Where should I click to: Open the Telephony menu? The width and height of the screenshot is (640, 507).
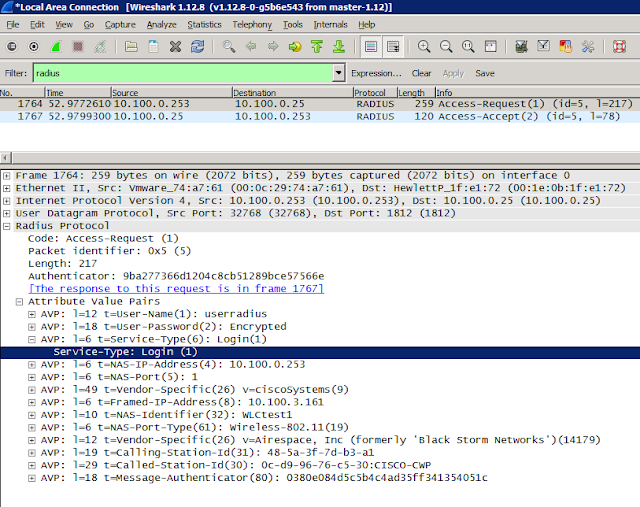252,25
